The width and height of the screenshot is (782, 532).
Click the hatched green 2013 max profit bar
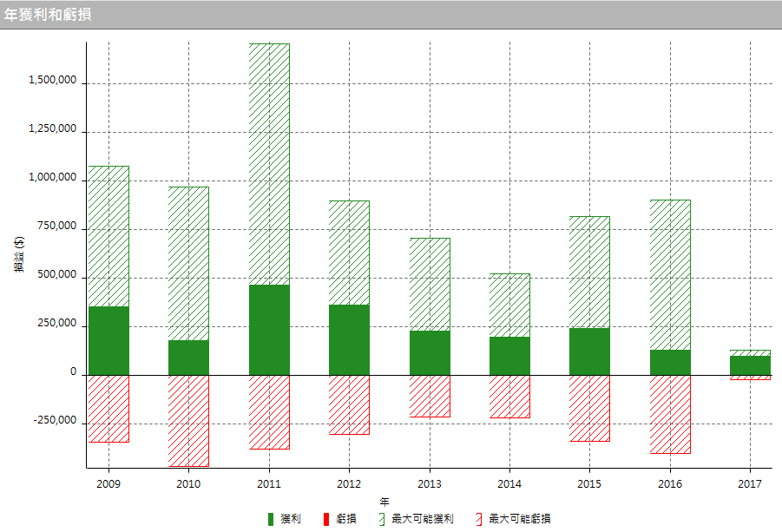pos(430,285)
